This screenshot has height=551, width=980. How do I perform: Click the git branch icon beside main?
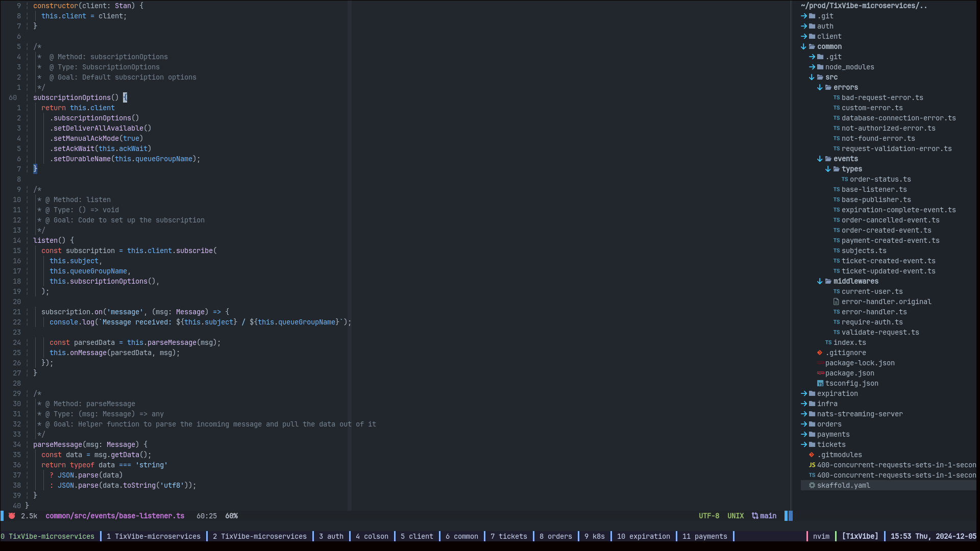[x=755, y=516]
